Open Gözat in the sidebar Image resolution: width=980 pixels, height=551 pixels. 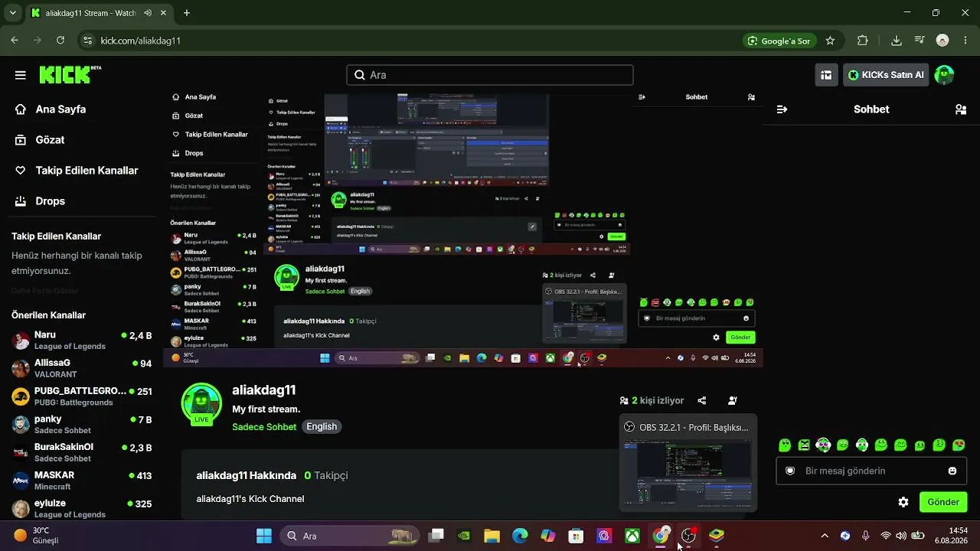point(40,140)
